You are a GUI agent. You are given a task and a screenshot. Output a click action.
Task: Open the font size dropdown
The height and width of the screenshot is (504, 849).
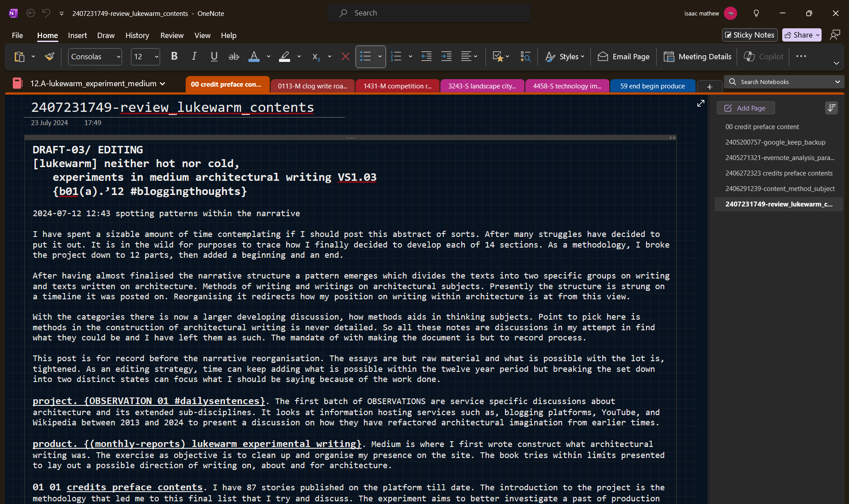(x=156, y=57)
